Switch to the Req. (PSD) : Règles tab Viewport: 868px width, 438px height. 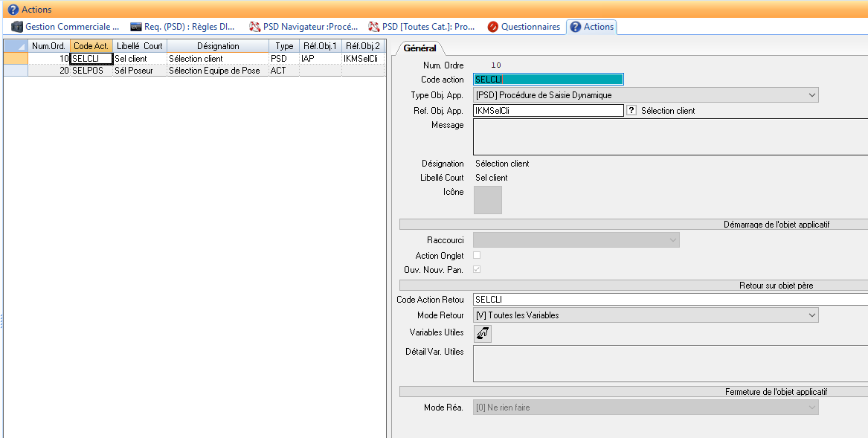pos(183,27)
